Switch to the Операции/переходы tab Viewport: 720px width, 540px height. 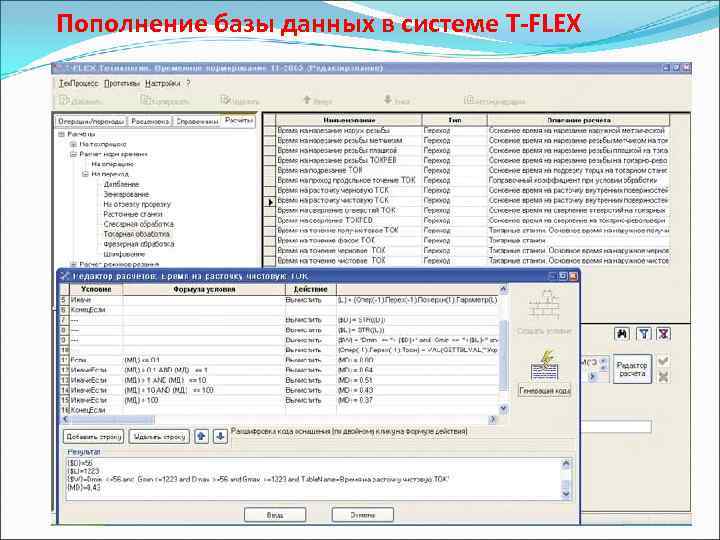[91, 121]
